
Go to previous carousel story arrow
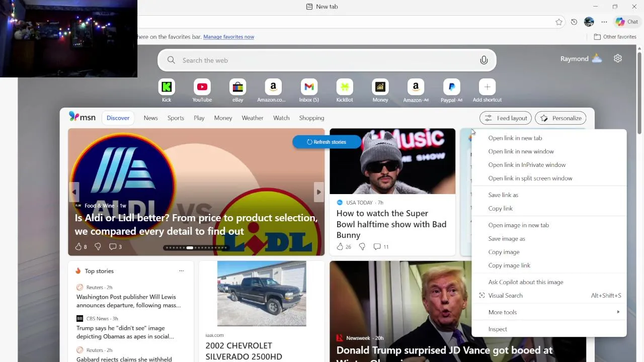coord(74,192)
